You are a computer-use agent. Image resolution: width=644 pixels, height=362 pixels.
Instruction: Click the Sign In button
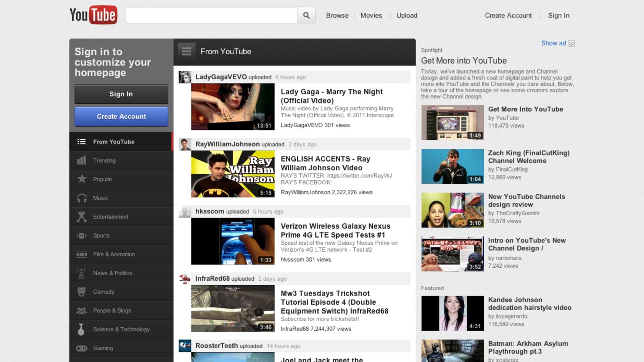tap(121, 94)
